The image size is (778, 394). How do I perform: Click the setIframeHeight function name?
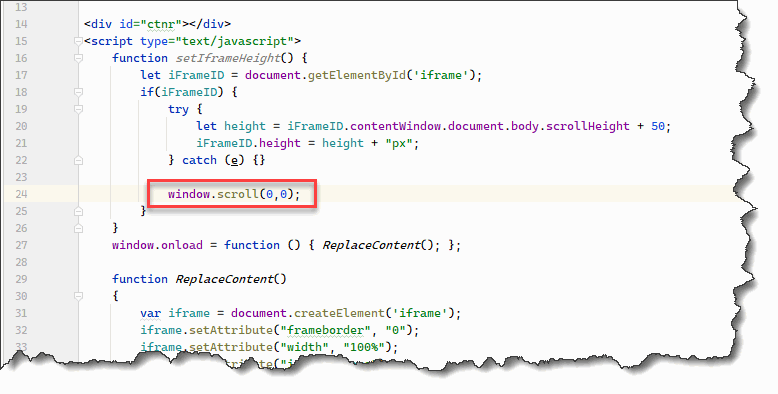pos(228,58)
